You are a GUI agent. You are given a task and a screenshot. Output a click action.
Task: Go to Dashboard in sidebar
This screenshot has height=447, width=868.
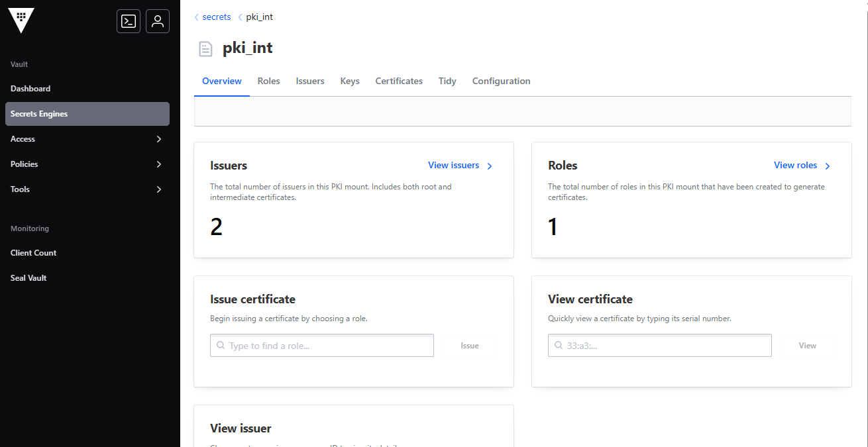point(87,89)
